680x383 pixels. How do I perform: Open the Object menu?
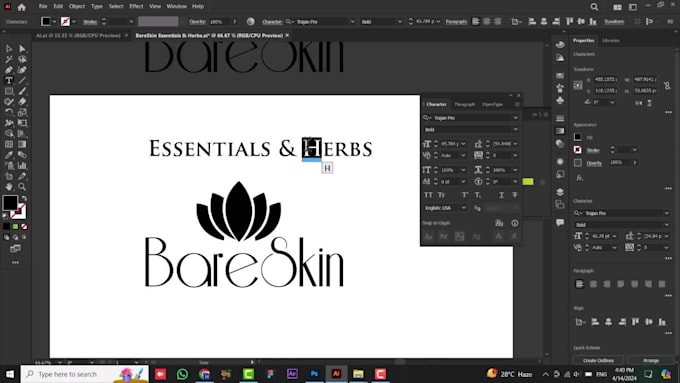[77, 7]
